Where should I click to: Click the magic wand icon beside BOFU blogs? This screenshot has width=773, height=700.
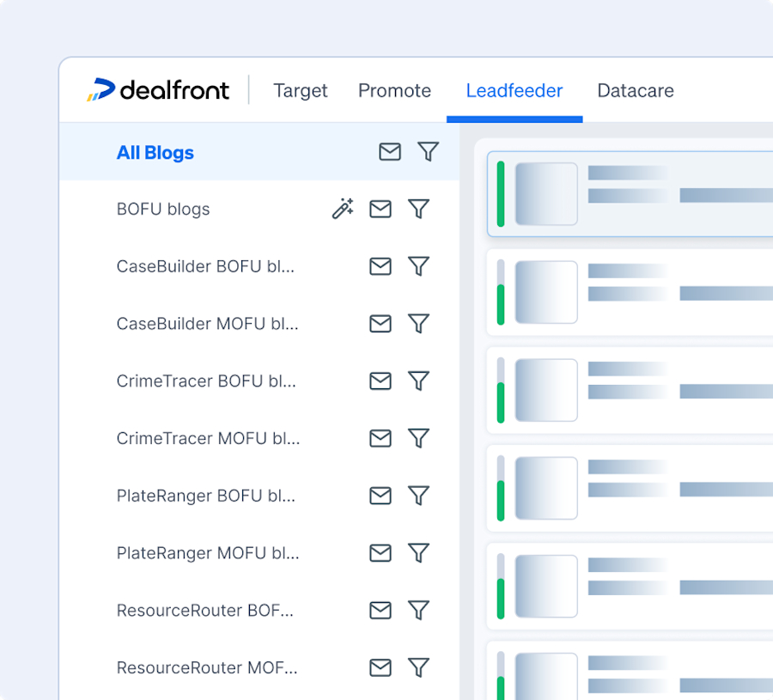(x=343, y=209)
